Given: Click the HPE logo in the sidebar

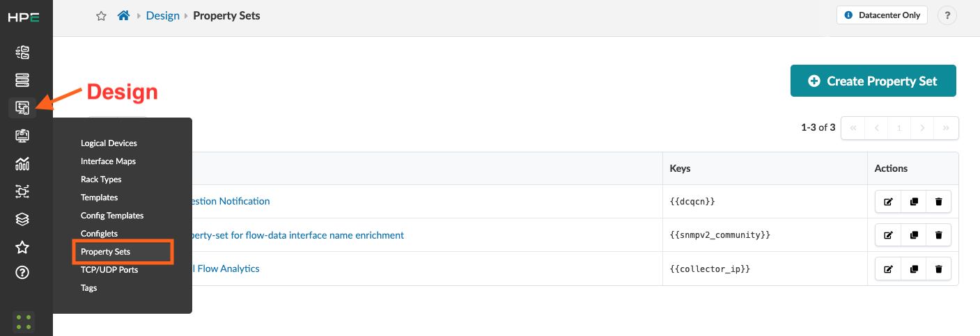Looking at the screenshot, I should [23, 17].
